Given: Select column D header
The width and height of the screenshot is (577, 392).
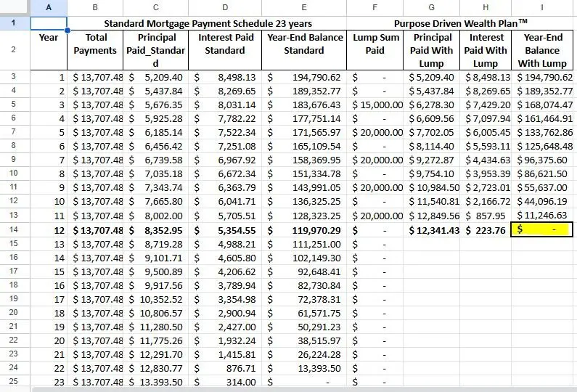Looking at the screenshot, I should click(225, 7).
